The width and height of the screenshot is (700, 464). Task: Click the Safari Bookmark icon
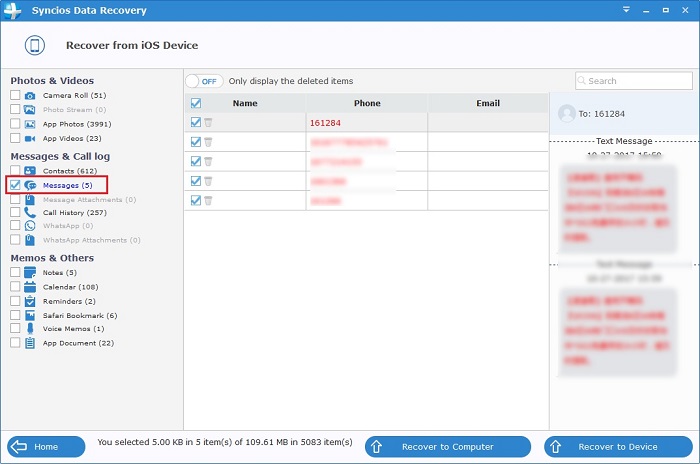(x=30, y=315)
